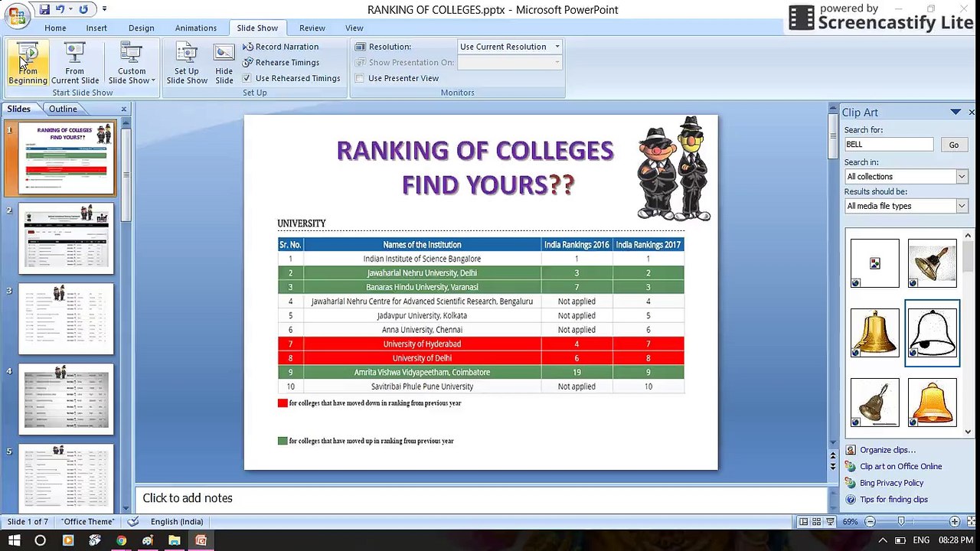Save the presentation from Quick Access toolbar
The image size is (980, 551).
44,9
